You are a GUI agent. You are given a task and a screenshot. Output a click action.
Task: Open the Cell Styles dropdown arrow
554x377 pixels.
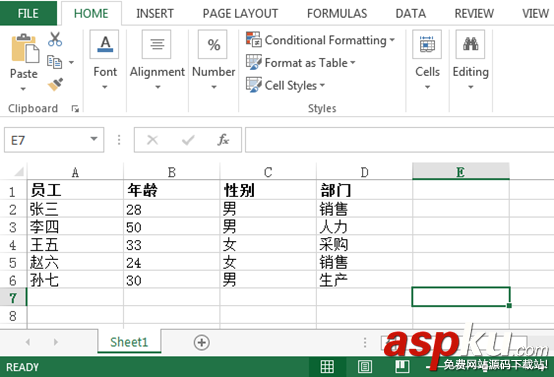(322, 86)
